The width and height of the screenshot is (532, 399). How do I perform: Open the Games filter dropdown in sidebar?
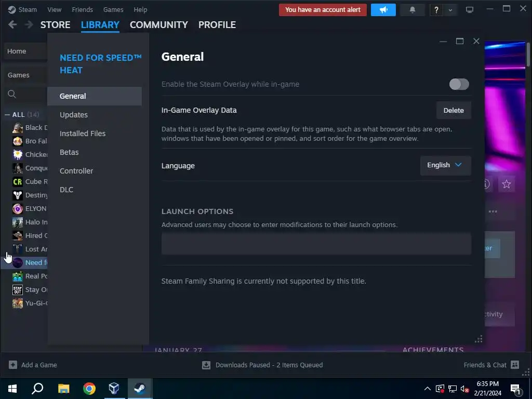pyautogui.click(x=25, y=75)
